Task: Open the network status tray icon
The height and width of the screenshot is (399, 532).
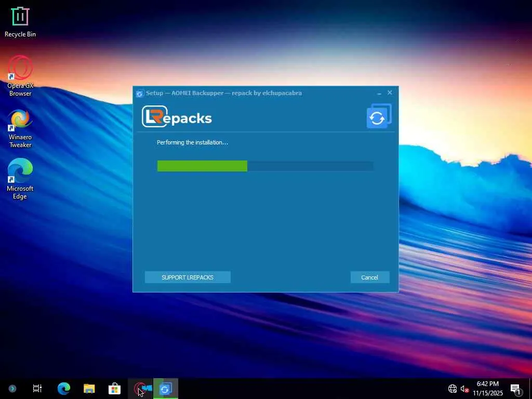Action: click(453, 389)
